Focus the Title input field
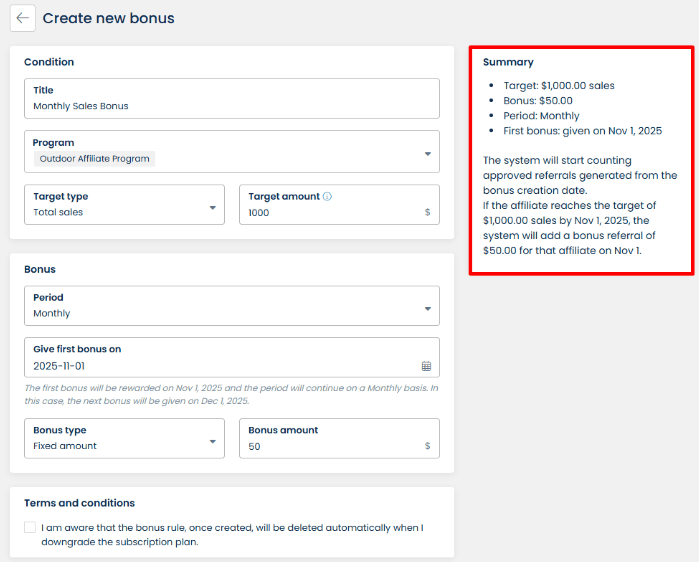 point(230,105)
